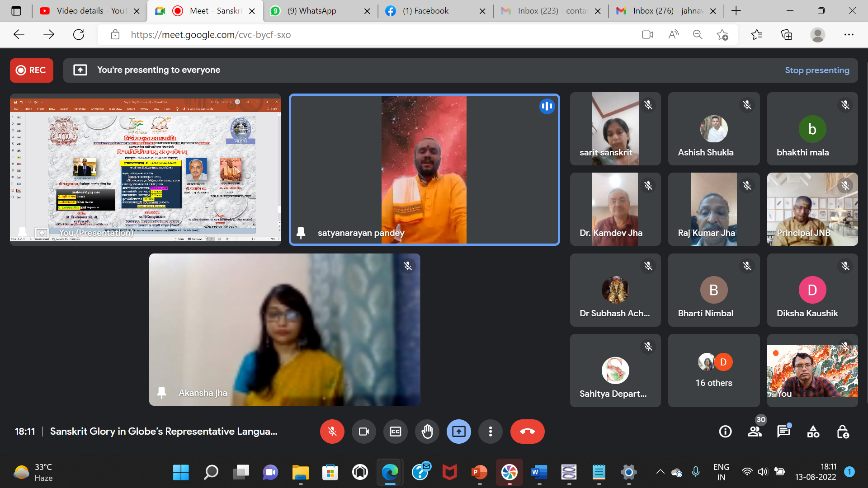Switch to the WhatsApp browser tab
This screenshot has height=488, width=868.
click(312, 11)
